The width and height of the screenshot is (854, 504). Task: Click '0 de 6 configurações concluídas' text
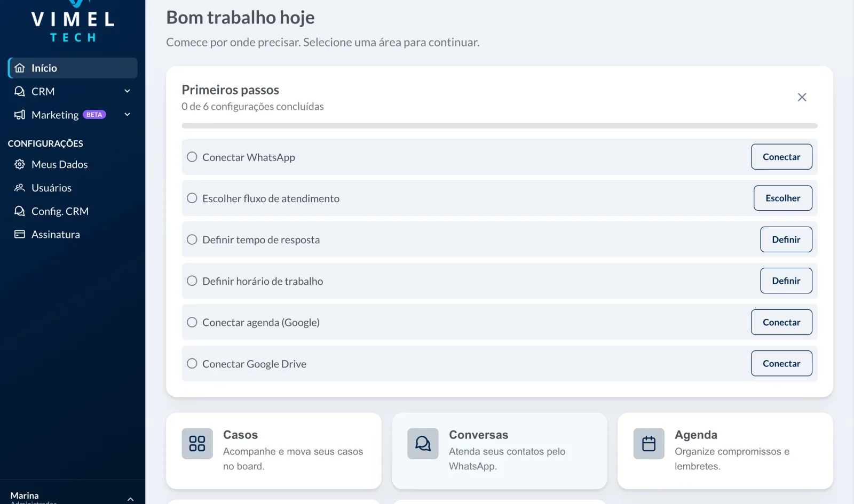[252, 106]
